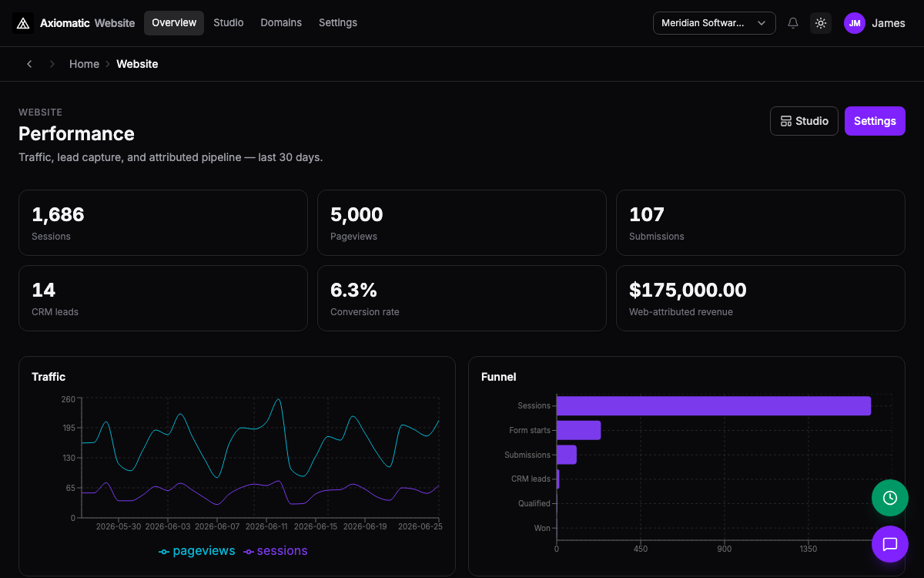Open the notifications bell
The image size is (924, 578).
(x=793, y=23)
